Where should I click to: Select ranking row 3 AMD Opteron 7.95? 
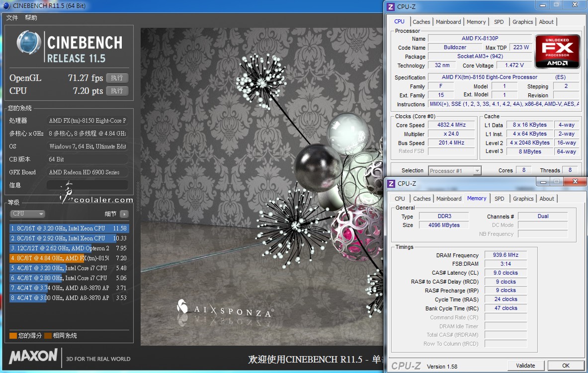point(69,248)
